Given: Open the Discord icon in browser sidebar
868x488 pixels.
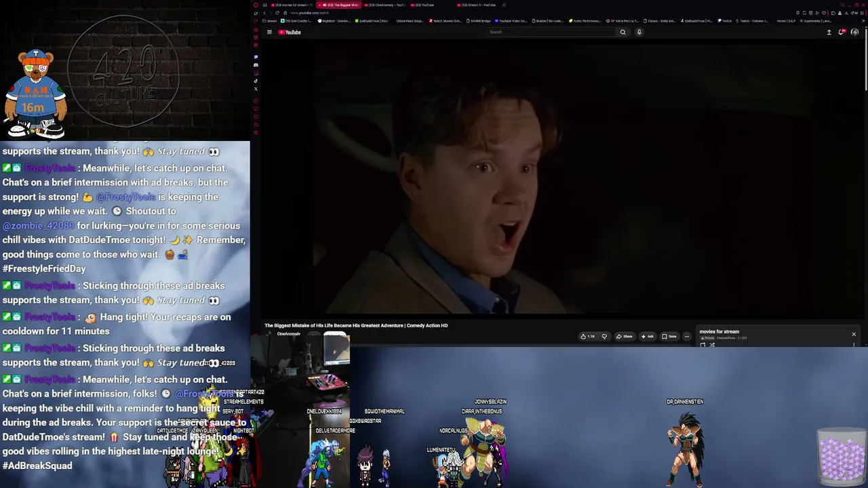Looking at the screenshot, I should 256,65.
